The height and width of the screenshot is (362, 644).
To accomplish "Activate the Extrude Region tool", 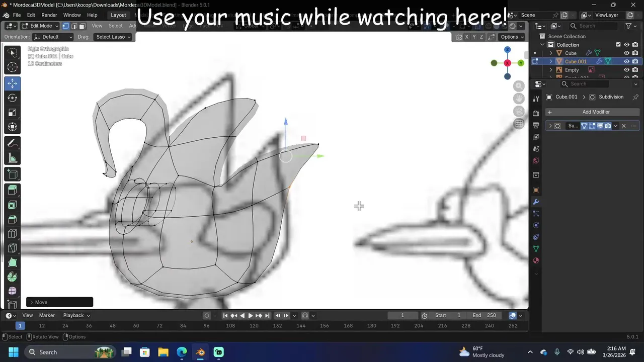I will pos(13,190).
